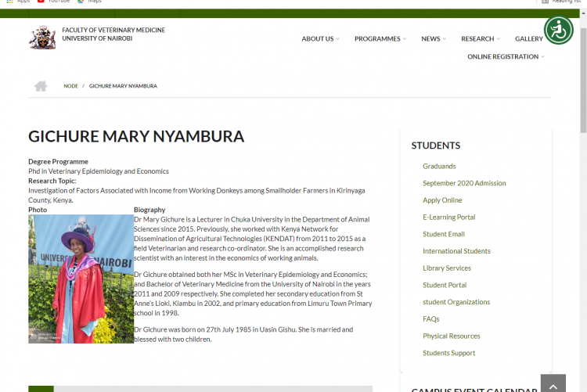Open the Research dropdown menu
Image resolution: width=587 pixels, height=392 pixels.
[x=480, y=39]
